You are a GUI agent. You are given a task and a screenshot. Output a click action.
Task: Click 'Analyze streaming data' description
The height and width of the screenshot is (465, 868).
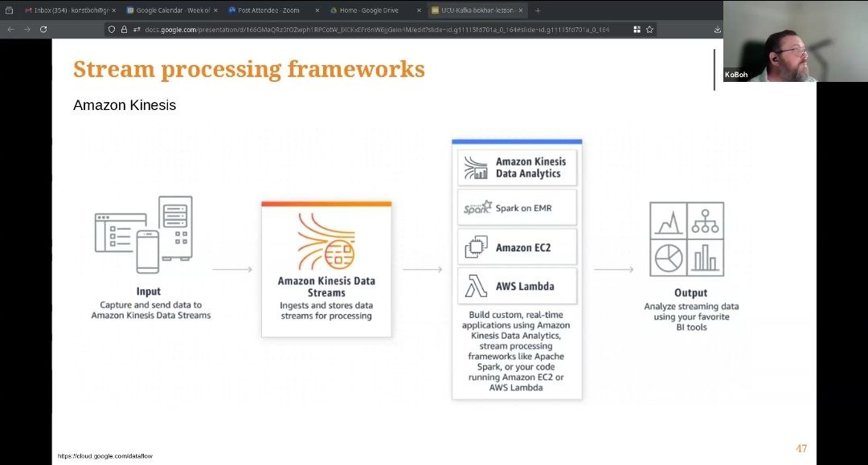[691, 316]
